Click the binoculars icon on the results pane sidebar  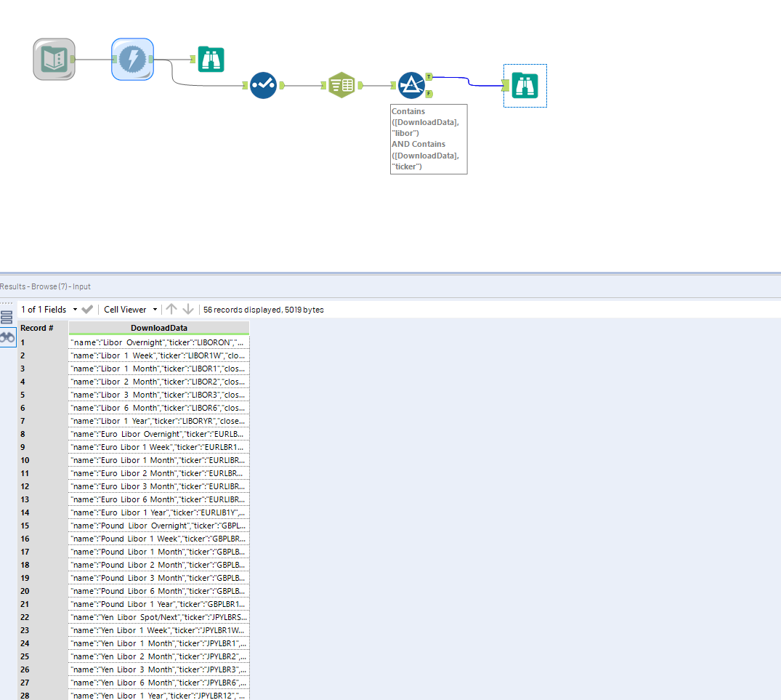(8, 337)
